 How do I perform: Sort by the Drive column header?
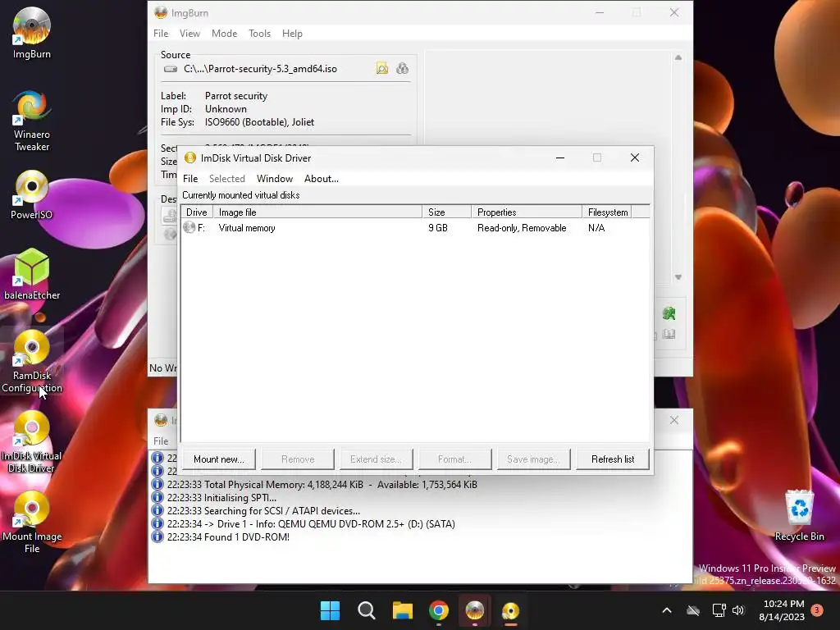(197, 212)
